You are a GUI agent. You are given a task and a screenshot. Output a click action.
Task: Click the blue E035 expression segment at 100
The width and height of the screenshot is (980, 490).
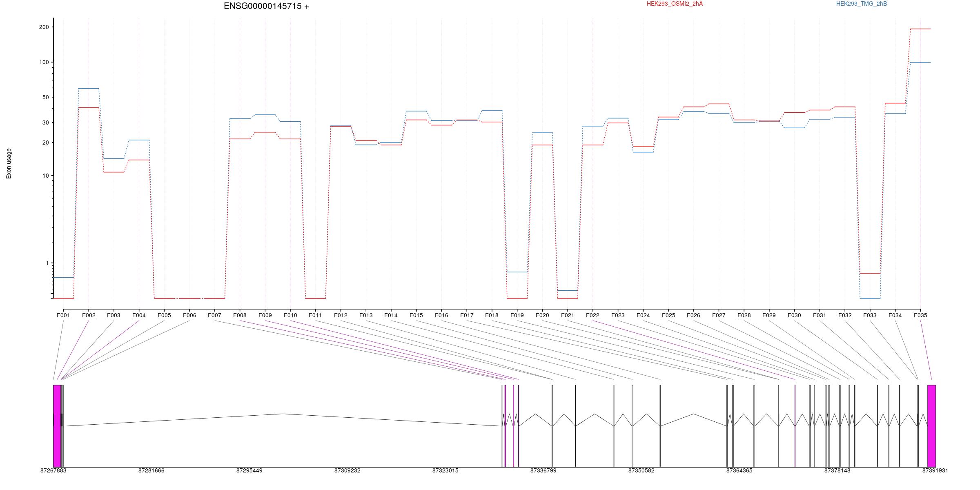(920, 62)
